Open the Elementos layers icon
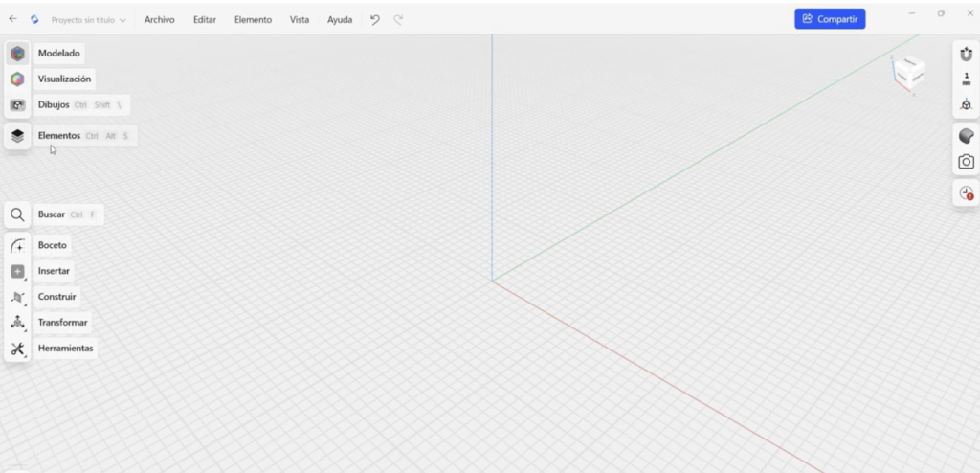Viewport: 980px width, 473px height. pos(17,136)
